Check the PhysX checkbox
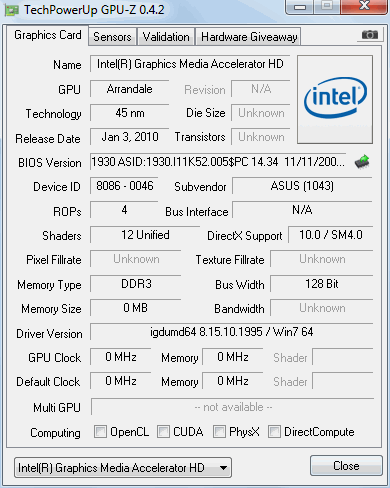Viewport: 390px width, 488px height. tap(219, 431)
